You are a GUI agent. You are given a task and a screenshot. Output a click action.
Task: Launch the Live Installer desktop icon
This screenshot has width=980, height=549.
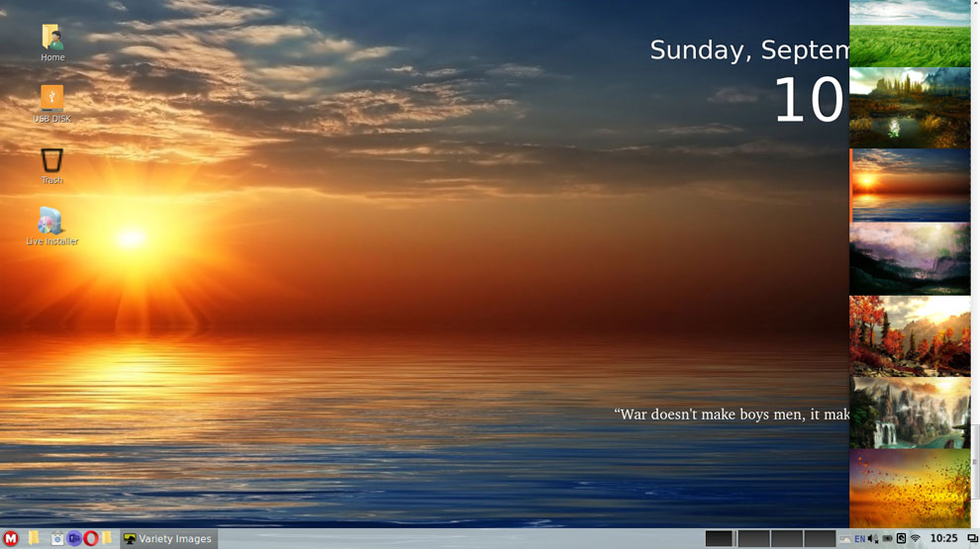(x=51, y=227)
